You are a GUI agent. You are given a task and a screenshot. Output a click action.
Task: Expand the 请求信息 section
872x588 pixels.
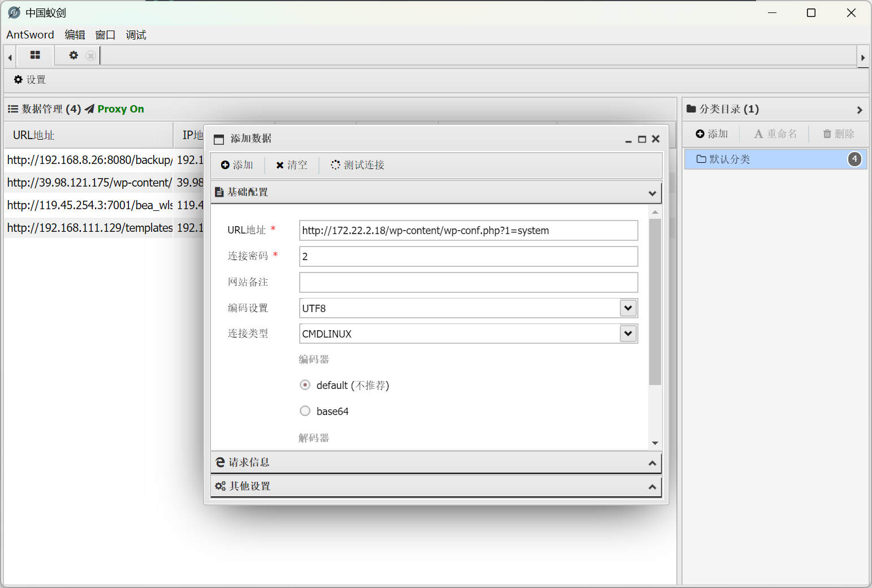pyautogui.click(x=435, y=462)
